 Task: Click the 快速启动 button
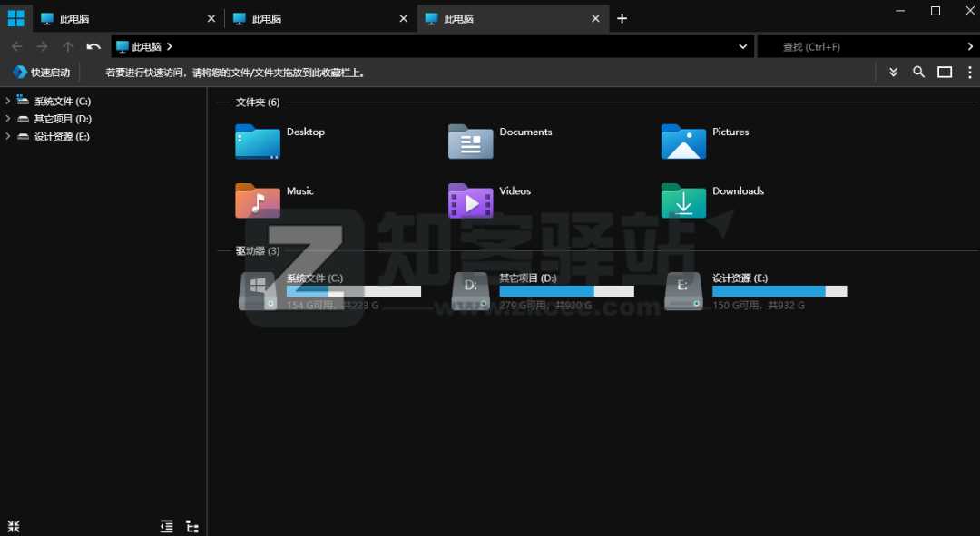coord(41,73)
